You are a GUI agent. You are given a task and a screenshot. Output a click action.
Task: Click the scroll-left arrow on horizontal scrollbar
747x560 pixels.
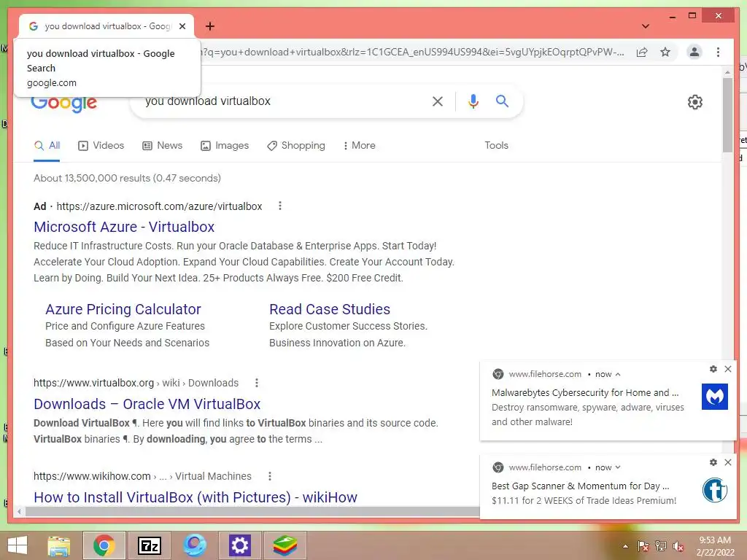coord(18,512)
